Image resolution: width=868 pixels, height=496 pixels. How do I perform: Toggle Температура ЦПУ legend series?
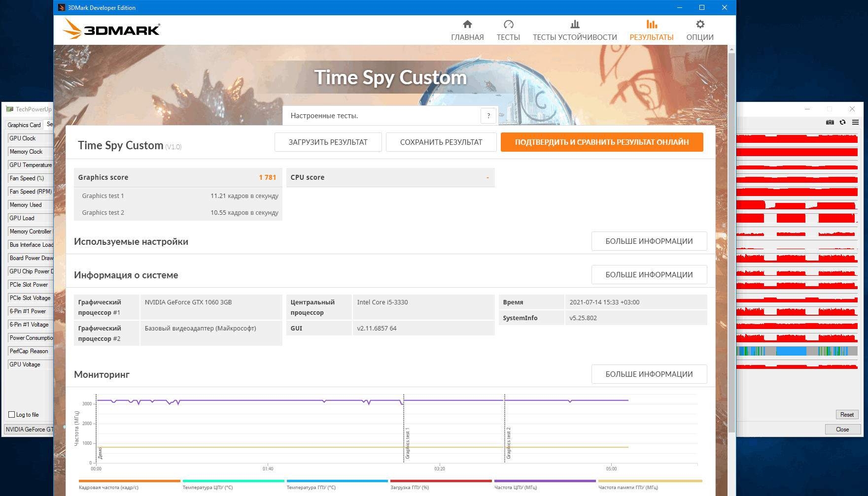click(x=233, y=485)
